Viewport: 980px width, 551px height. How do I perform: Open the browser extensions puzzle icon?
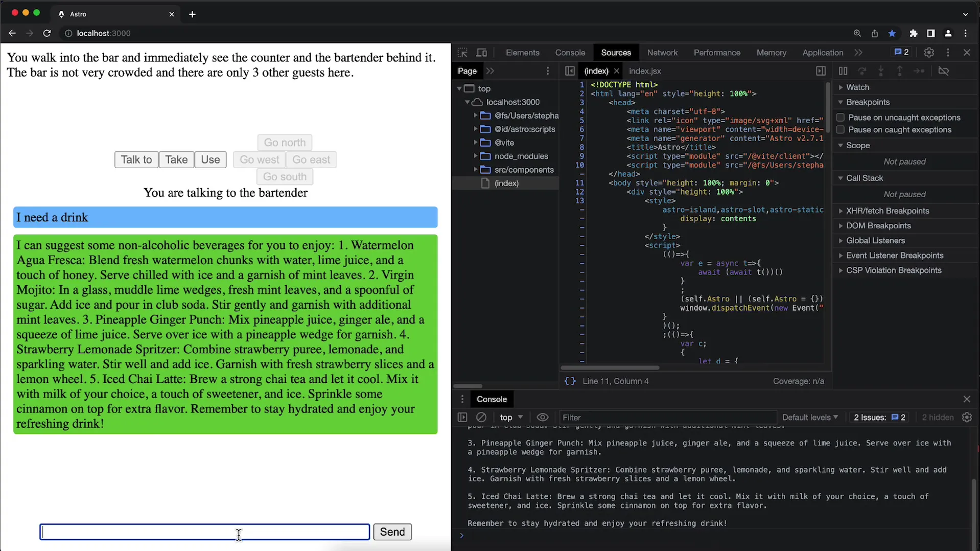(913, 33)
